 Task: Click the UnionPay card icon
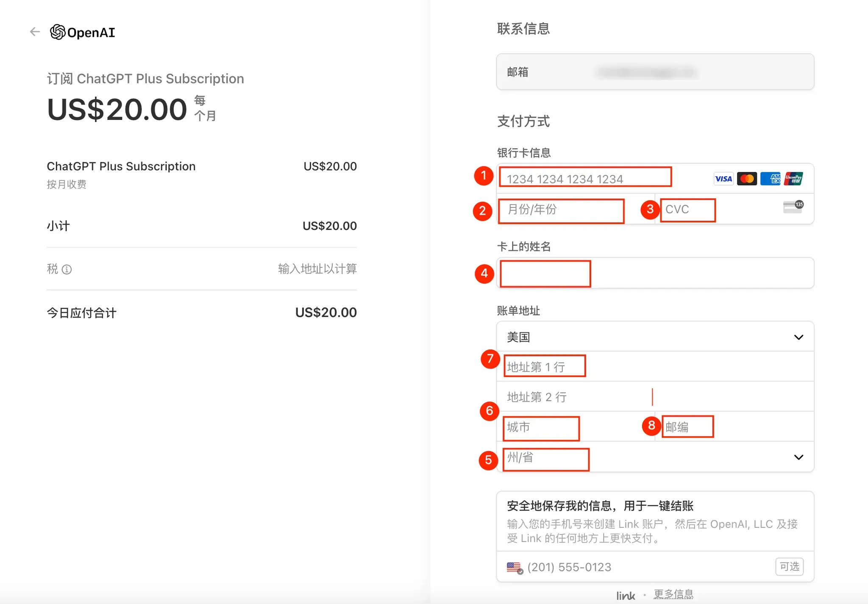(x=793, y=179)
